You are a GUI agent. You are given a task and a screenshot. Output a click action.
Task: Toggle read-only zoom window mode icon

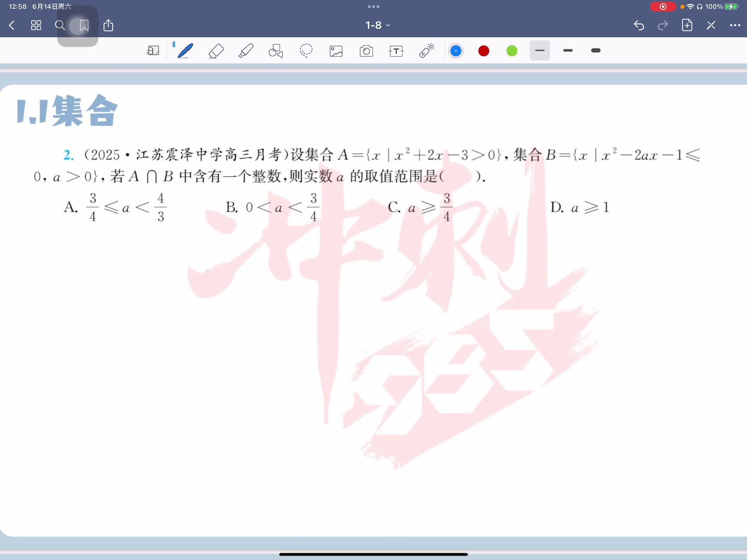(153, 51)
